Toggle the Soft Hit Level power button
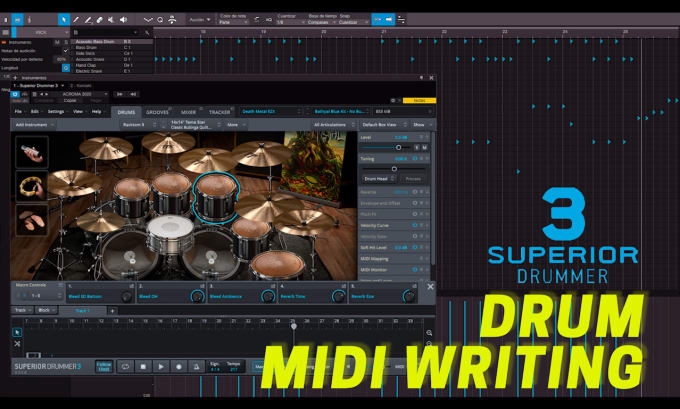The width and height of the screenshot is (680, 409). pos(415,247)
